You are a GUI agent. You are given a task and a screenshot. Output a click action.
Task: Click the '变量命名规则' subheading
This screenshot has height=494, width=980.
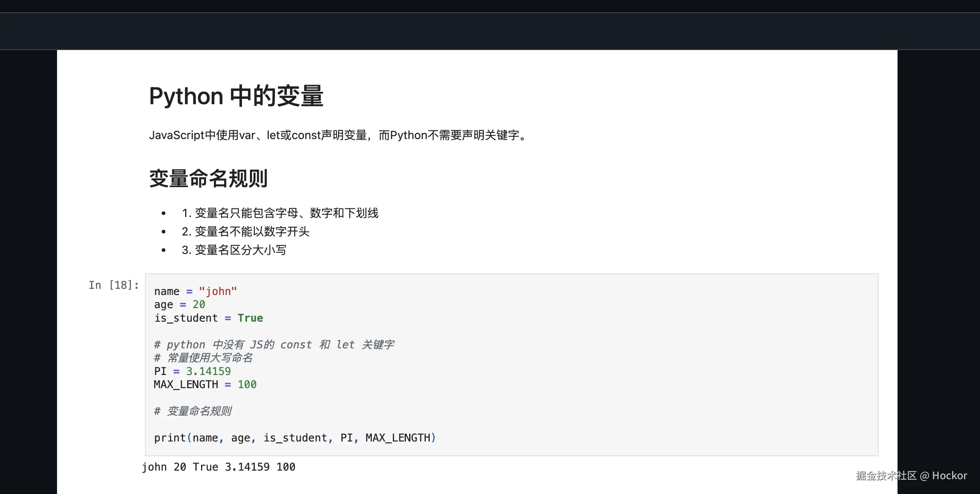pos(208,179)
